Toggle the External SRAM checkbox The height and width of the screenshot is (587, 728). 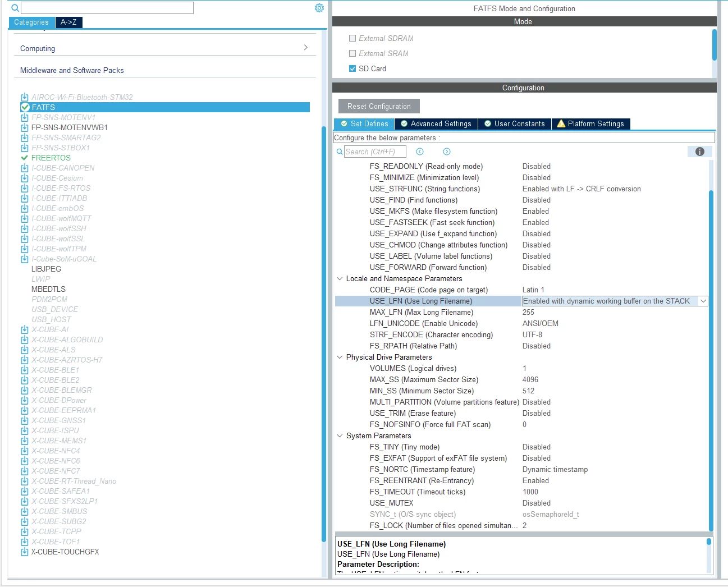[352, 53]
